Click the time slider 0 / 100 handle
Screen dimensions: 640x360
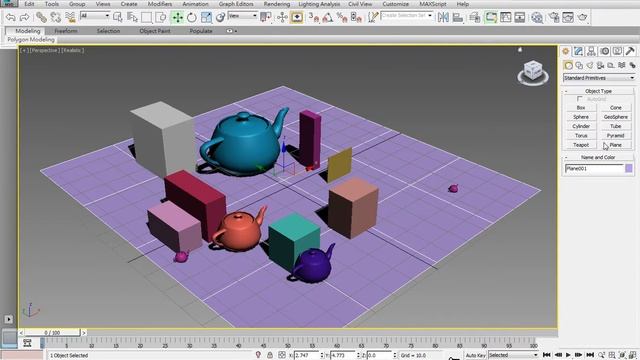(x=52, y=333)
